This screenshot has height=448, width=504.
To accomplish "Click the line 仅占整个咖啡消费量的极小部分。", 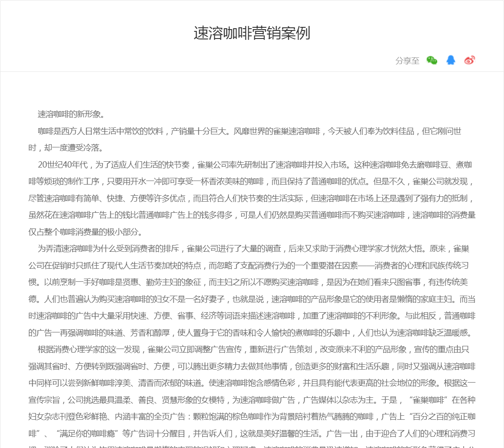I will [86, 232].
